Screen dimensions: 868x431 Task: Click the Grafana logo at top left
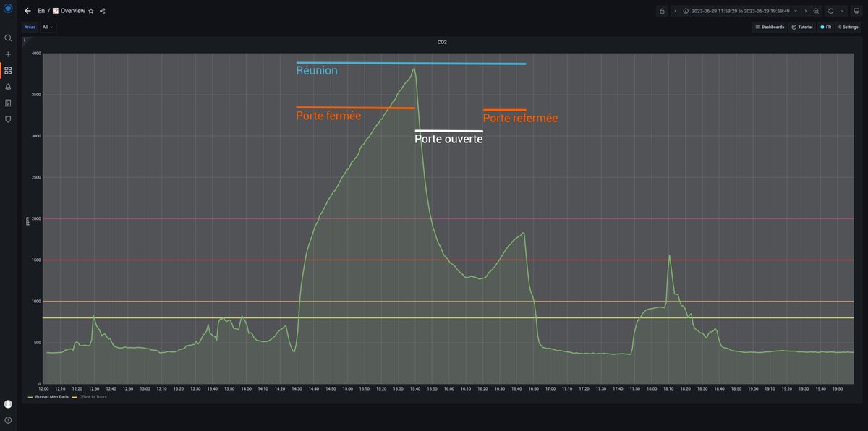(x=7, y=9)
